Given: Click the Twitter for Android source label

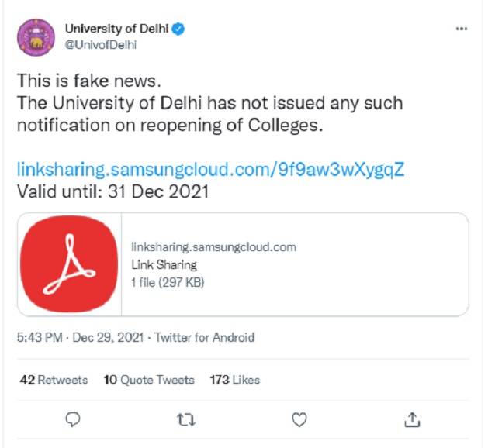Looking at the screenshot, I should click(205, 338).
